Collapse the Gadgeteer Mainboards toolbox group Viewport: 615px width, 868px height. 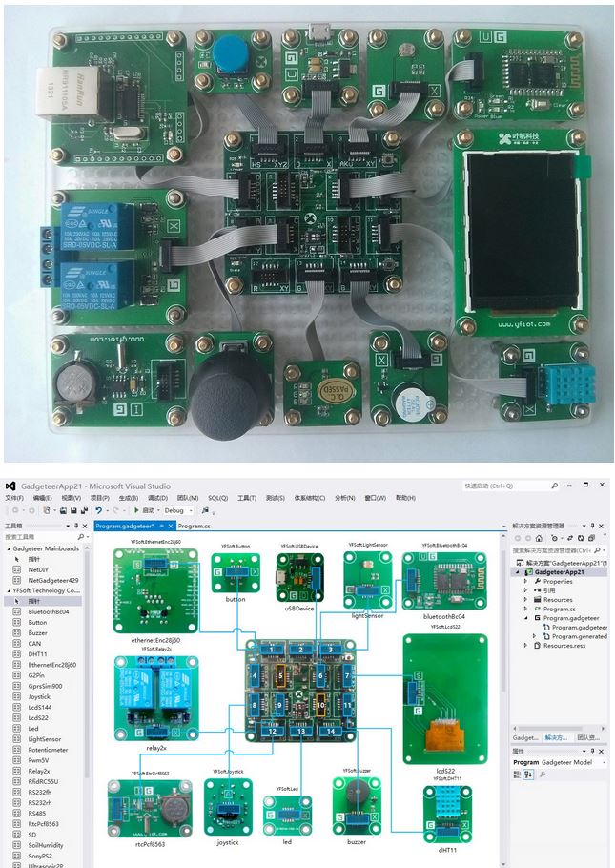pos(9,548)
